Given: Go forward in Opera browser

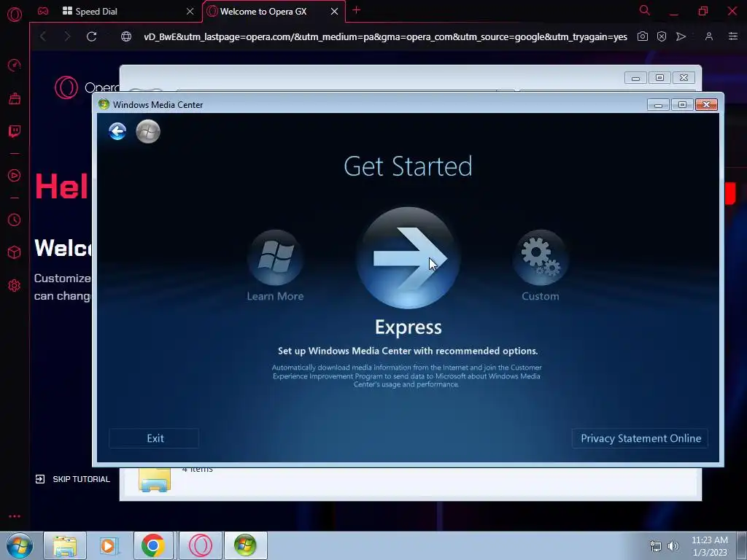Looking at the screenshot, I should pyautogui.click(x=66, y=36).
